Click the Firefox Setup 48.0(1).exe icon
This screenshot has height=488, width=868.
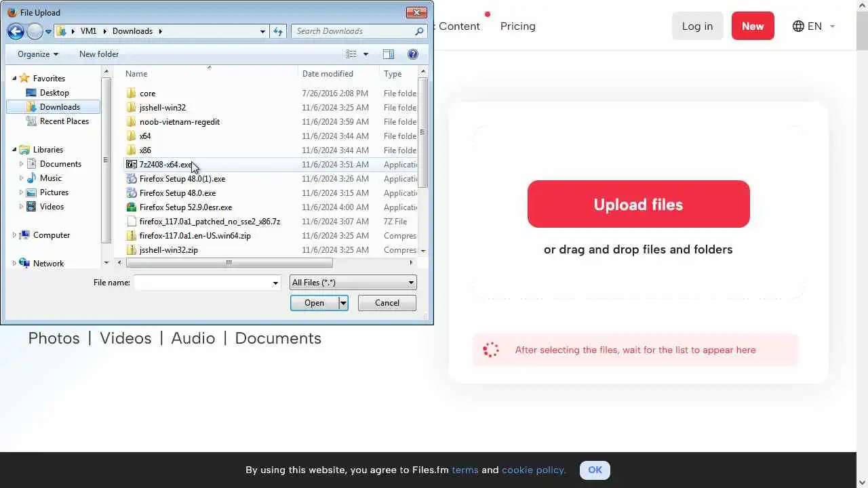coord(132,179)
